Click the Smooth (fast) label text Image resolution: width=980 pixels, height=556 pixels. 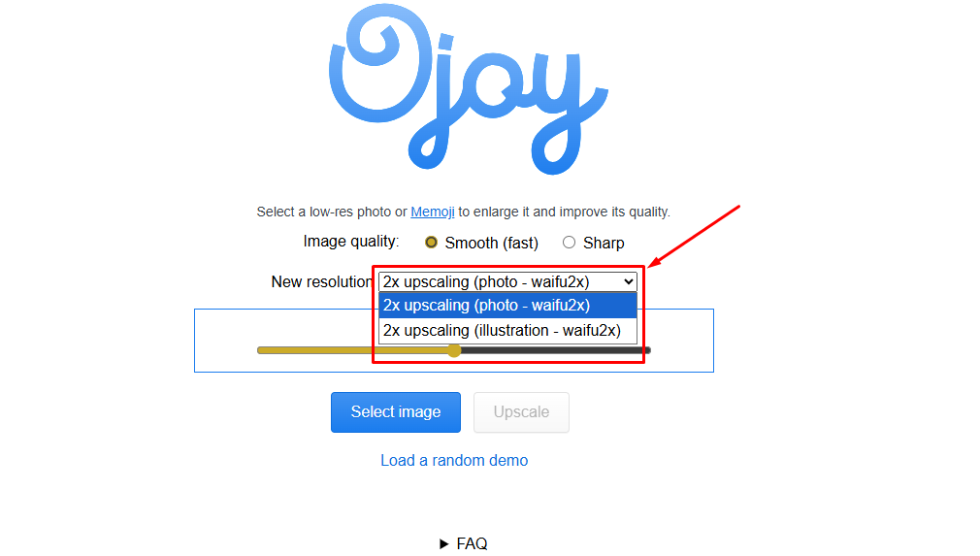click(491, 243)
